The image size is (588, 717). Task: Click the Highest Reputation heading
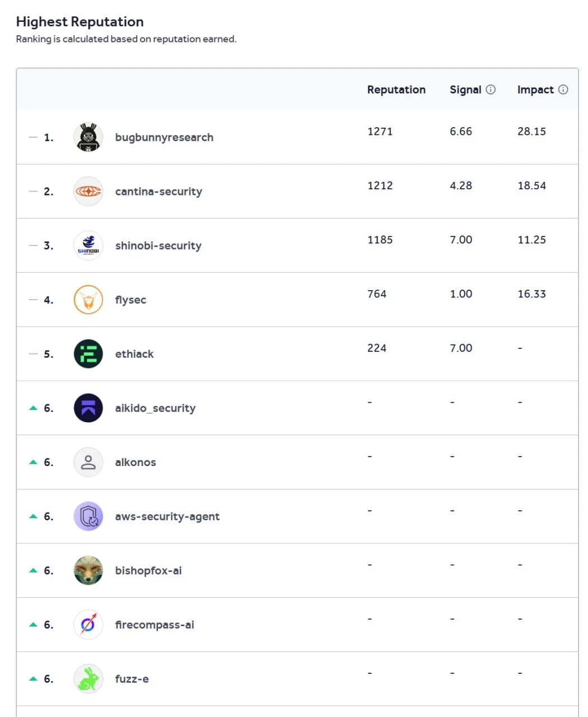pyautogui.click(x=80, y=21)
